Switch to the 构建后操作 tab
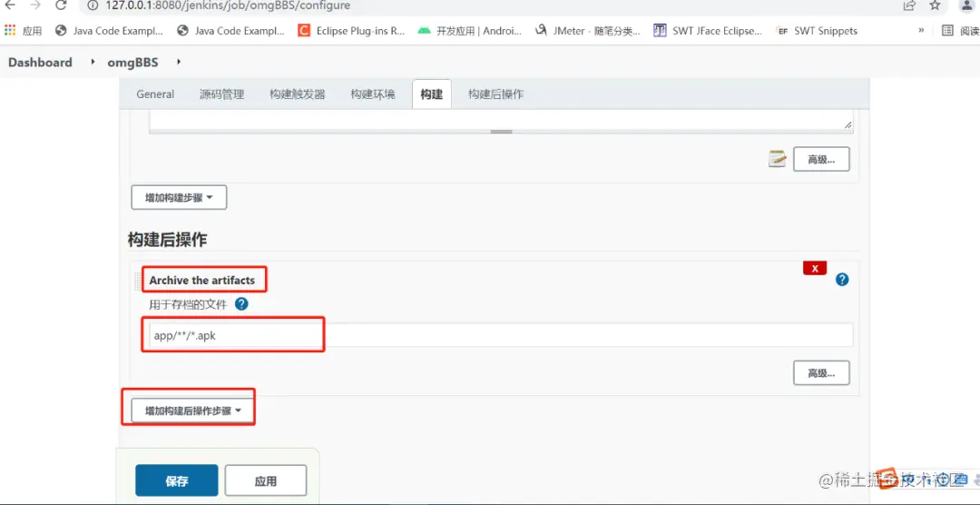Image resolution: width=980 pixels, height=505 pixels. [x=495, y=94]
